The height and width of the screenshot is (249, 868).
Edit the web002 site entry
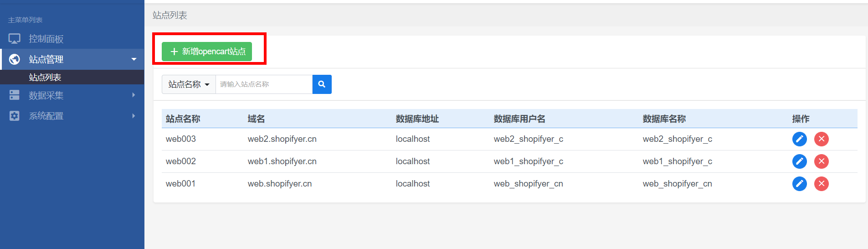(799, 161)
